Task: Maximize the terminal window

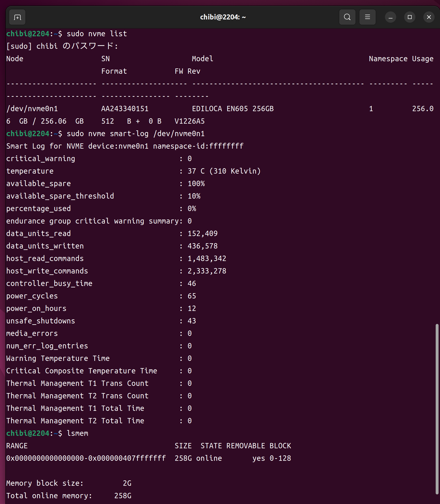Action: point(410,17)
